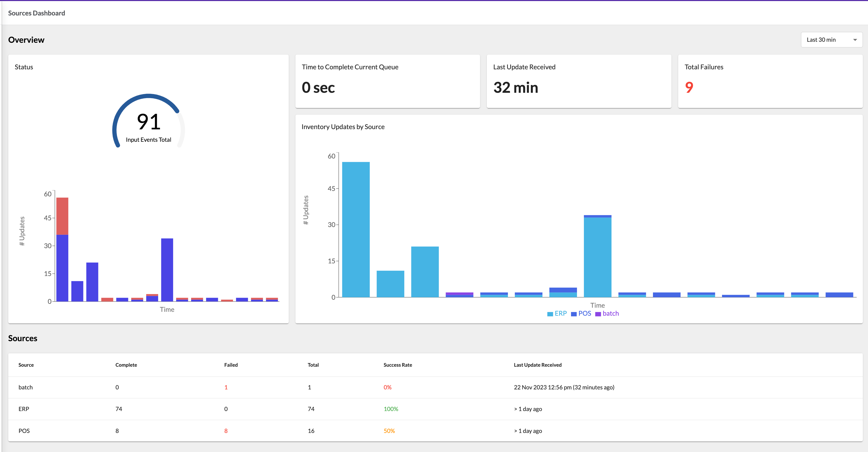Select the batch row in Sources table

pyautogui.click(x=25, y=387)
